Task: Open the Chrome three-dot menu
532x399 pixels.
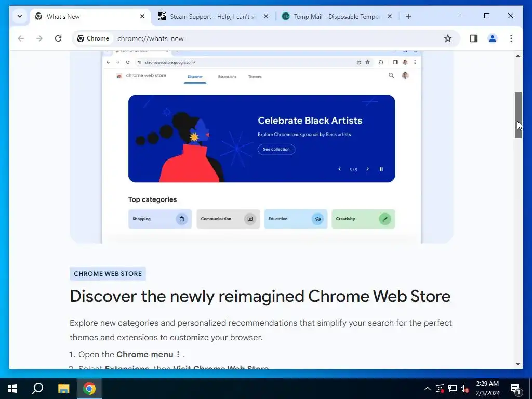Action: [x=511, y=38]
